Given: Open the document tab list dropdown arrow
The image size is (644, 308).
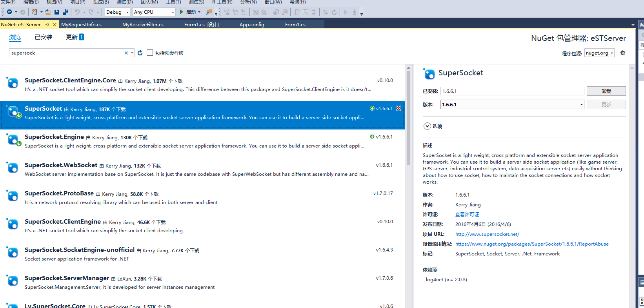Looking at the screenshot, I should [633, 25].
